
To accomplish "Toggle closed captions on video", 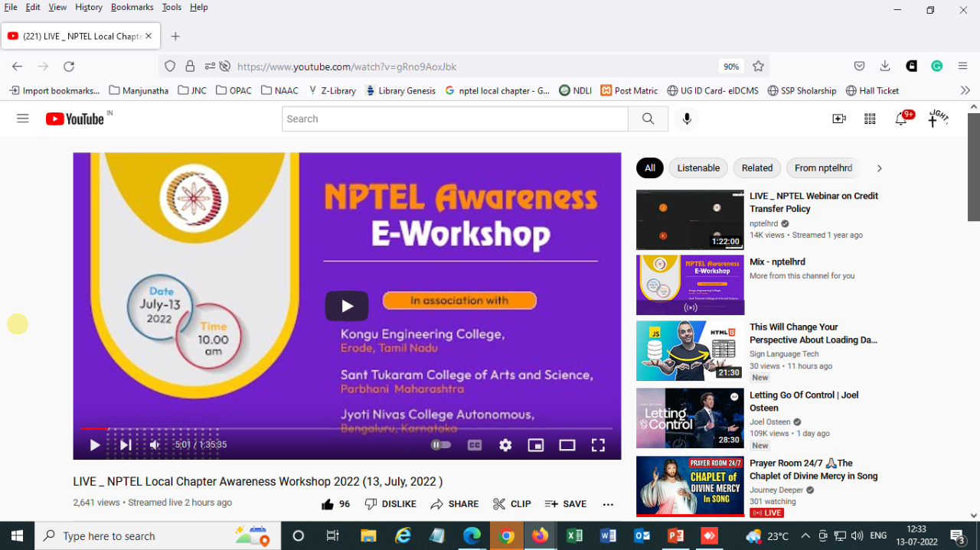I will pos(475,445).
